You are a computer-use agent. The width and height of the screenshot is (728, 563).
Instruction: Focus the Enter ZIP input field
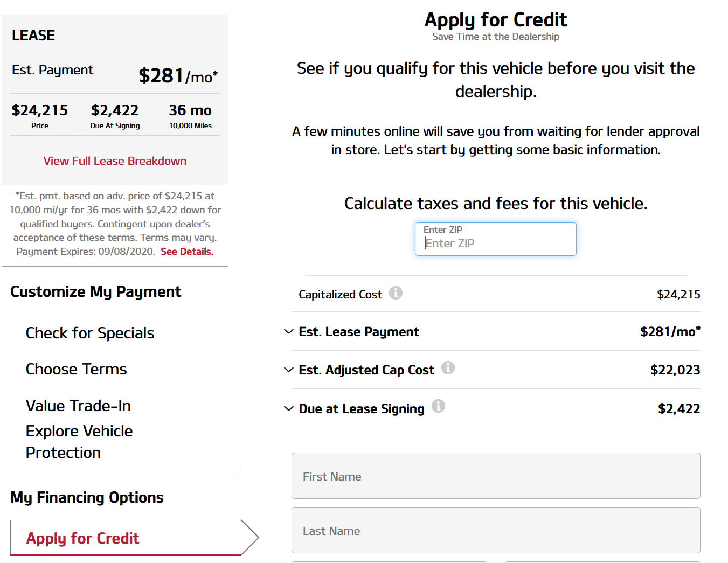[x=496, y=239]
